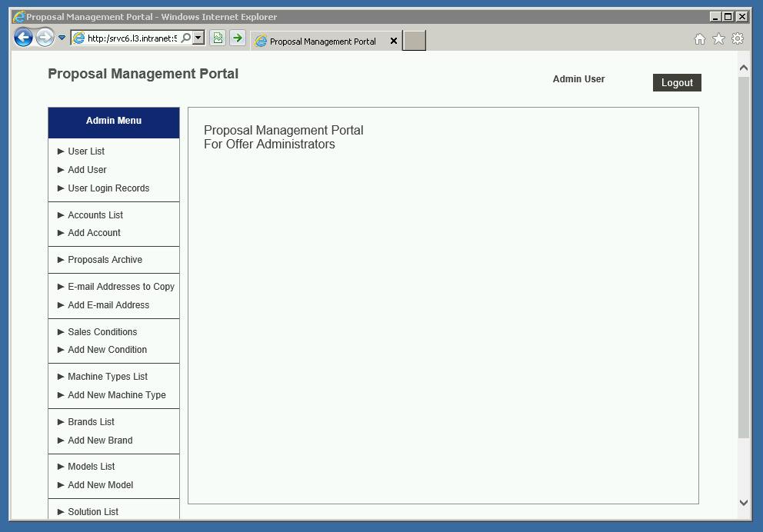Click the vertical scrollbar thumb

pyautogui.click(x=744, y=258)
